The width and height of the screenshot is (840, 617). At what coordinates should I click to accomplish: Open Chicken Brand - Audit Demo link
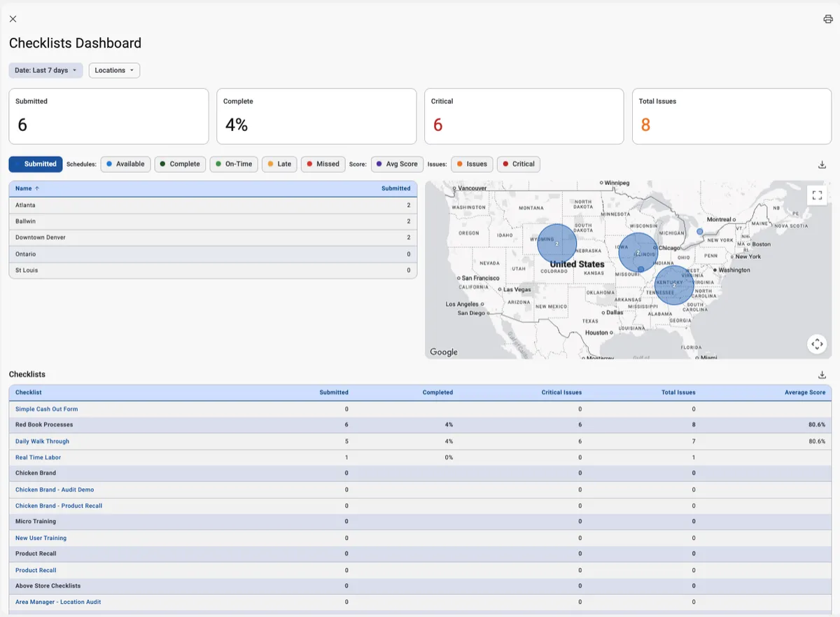[x=55, y=490]
